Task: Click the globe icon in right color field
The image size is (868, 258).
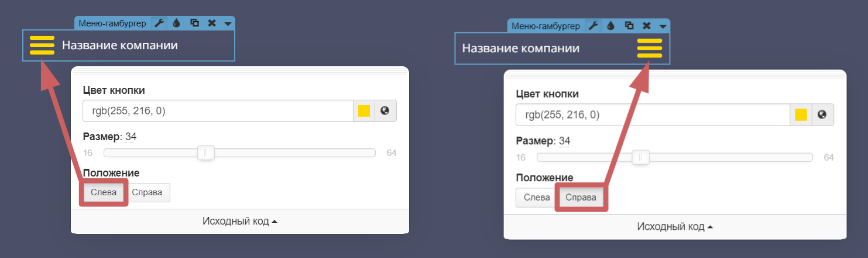Action: pos(822,115)
